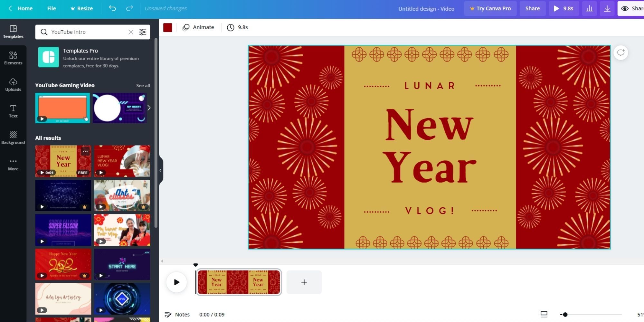Show more YouTube Gaming Video templates
644x322 pixels.
(x=148, y=108)
